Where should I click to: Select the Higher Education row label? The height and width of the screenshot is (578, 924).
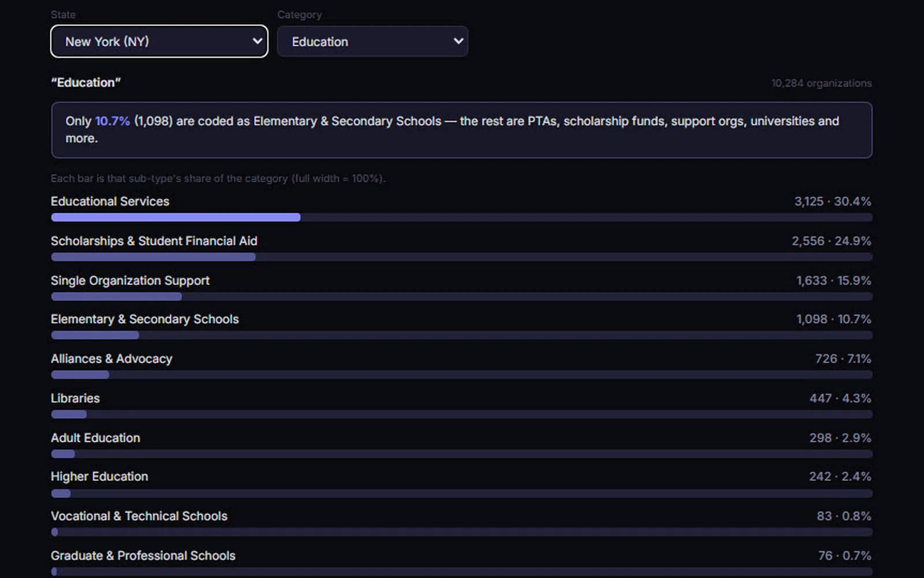click(99, 477)
